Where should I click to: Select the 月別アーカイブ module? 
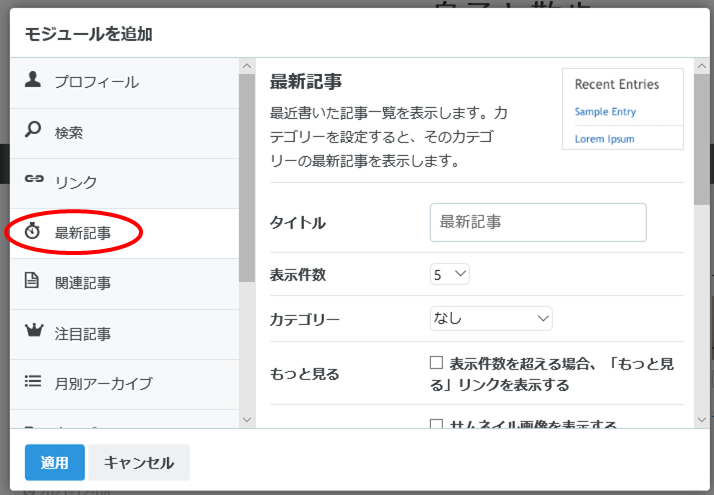124,384
